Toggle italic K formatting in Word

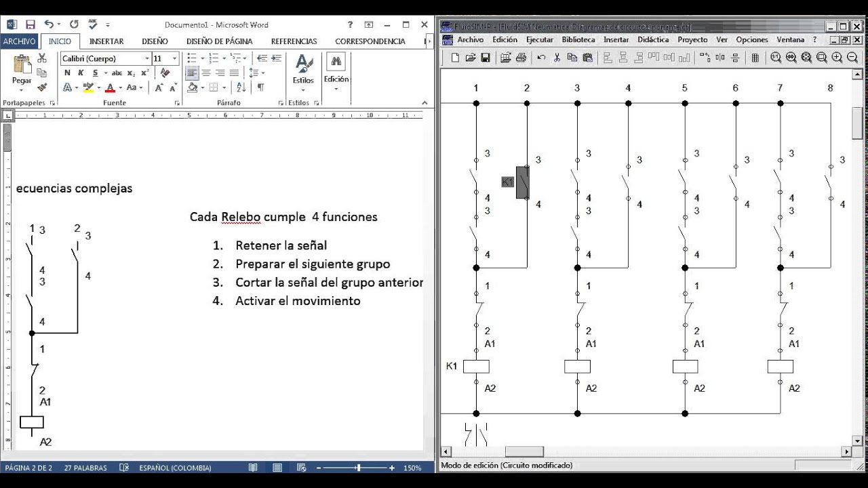(x=81, y=73)
